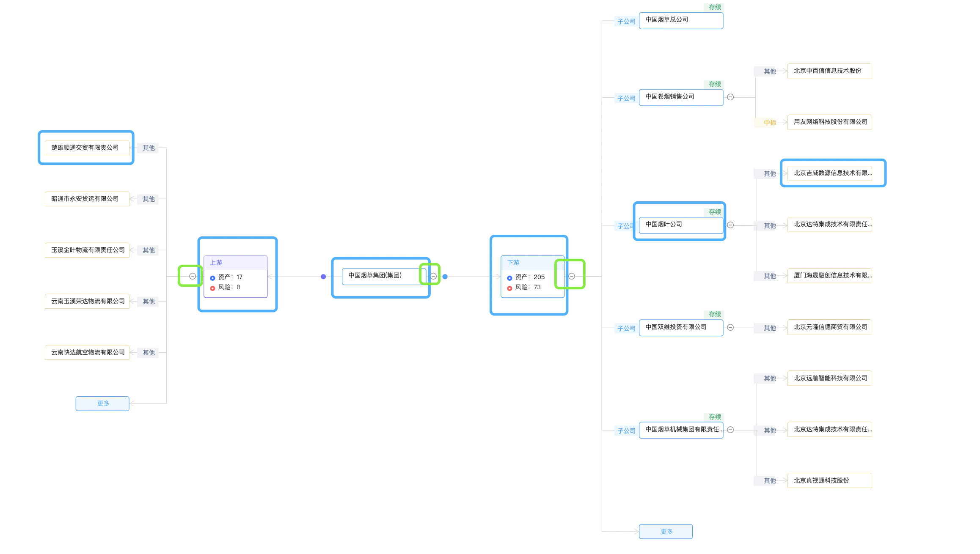Click the purple connector dot left of root node
The width and height of the screenshot is (980, 554).
tap(323, 277)
